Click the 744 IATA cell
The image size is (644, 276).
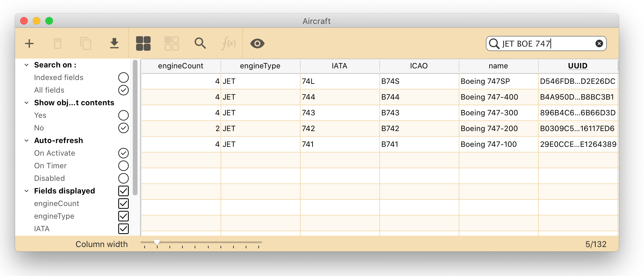[x=340, y=97]
